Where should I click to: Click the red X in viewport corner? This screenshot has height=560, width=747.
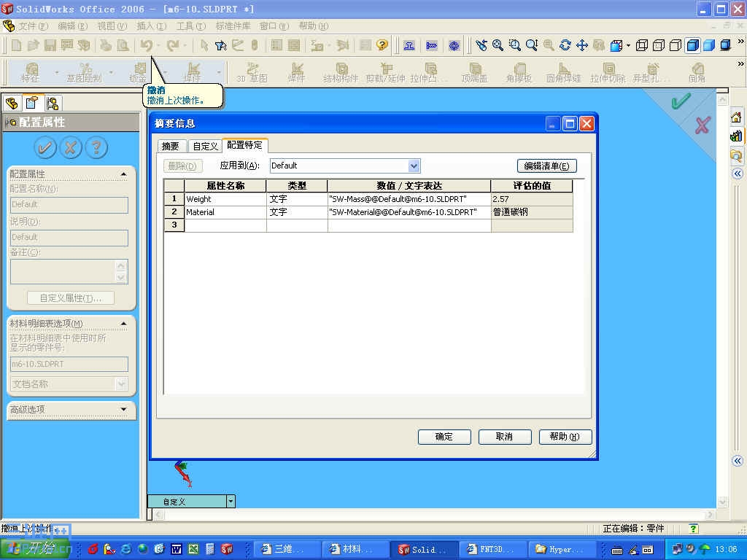click(x=703, y=125)
